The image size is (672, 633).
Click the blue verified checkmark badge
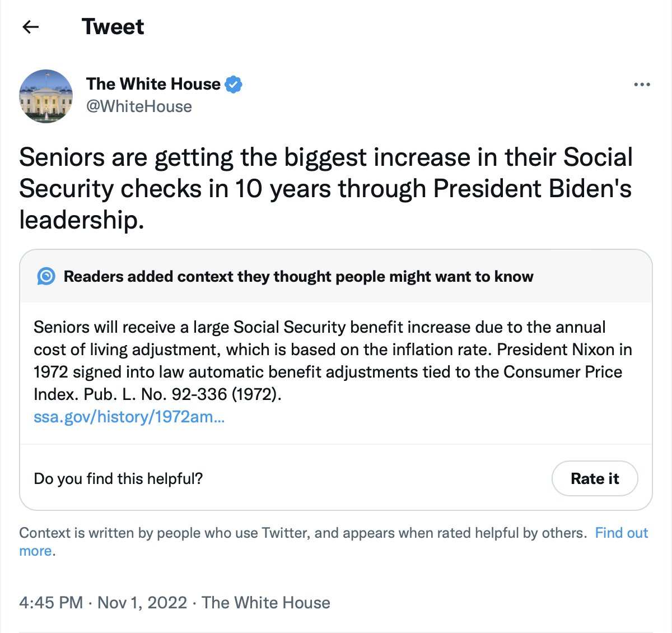pos(234,85)
